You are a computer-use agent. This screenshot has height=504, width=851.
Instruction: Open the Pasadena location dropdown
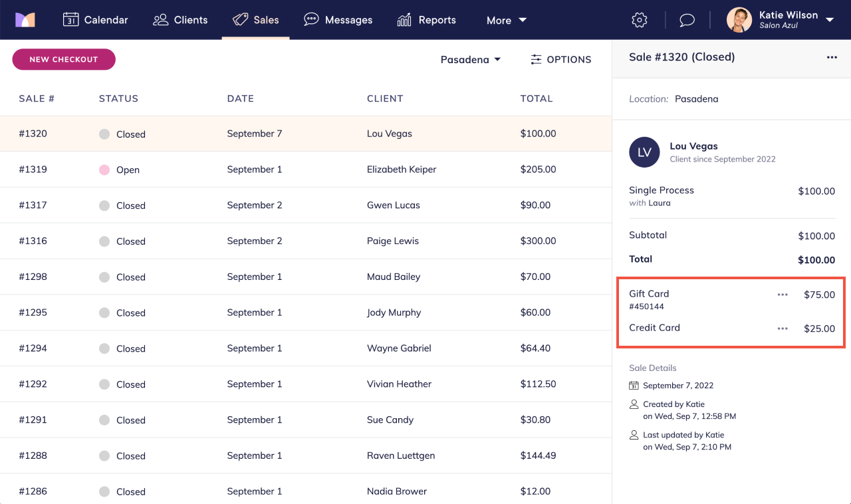(470, 59)
